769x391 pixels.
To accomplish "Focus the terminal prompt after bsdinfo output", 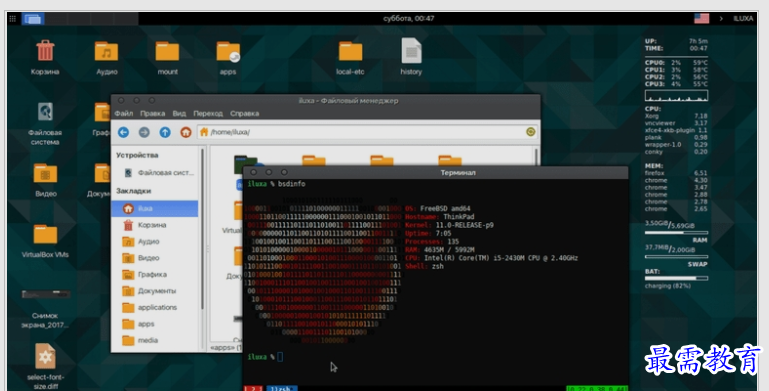I will (x=280, y=357).
